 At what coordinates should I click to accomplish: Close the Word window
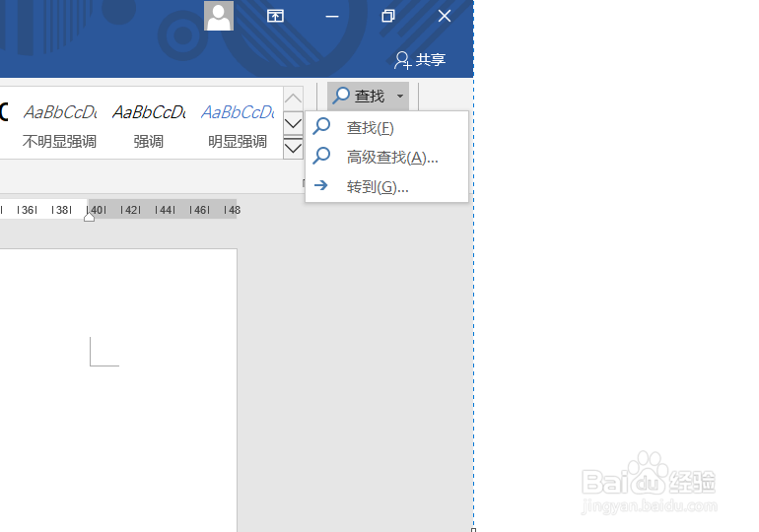click(x=445, y=17)
